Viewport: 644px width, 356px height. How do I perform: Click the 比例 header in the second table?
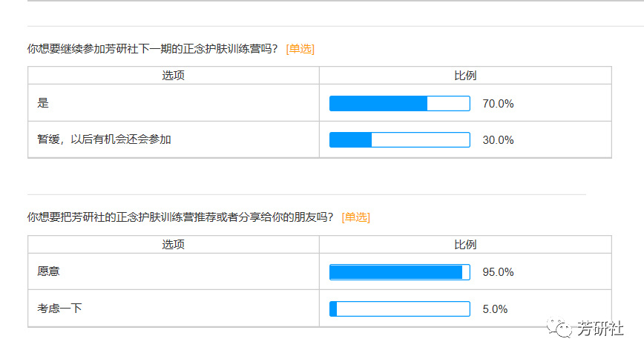click(465, 245)
